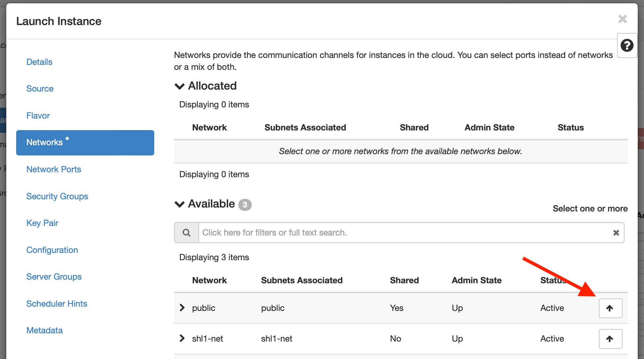Allocate the shl1-net network with the up arrow

(610, 339)
